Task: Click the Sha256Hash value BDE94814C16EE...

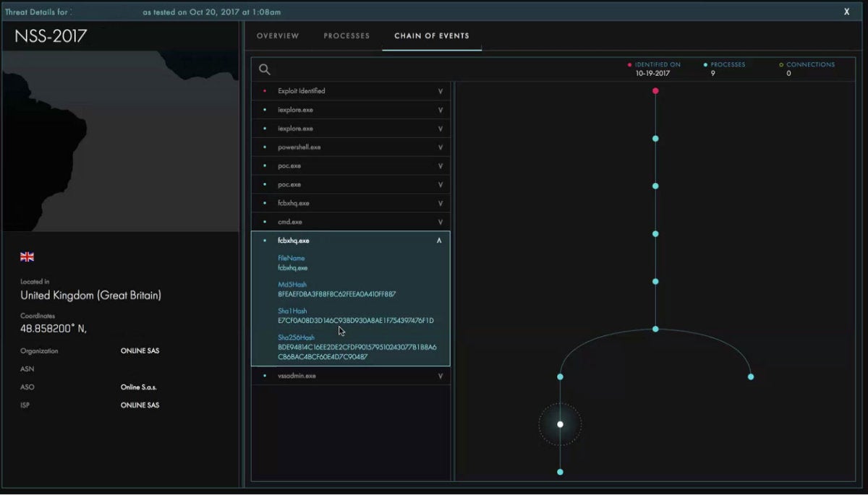Action: pyautogui.click(x=357, y=352)
